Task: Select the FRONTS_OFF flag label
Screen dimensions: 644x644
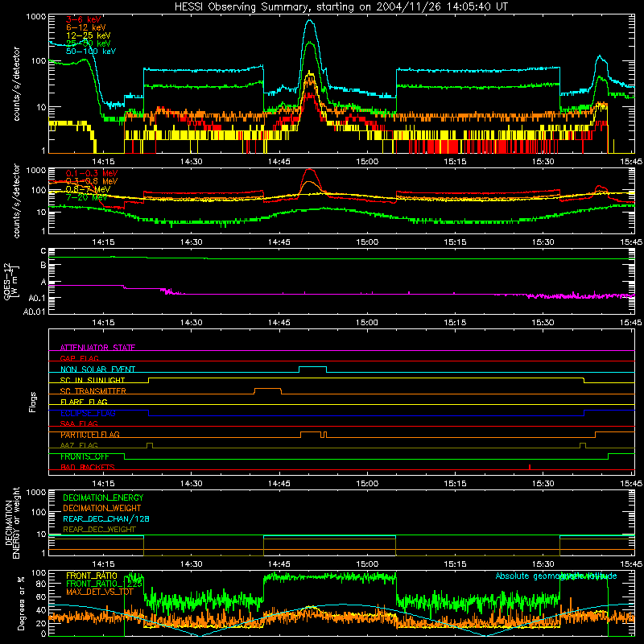Action: (85, 456)
